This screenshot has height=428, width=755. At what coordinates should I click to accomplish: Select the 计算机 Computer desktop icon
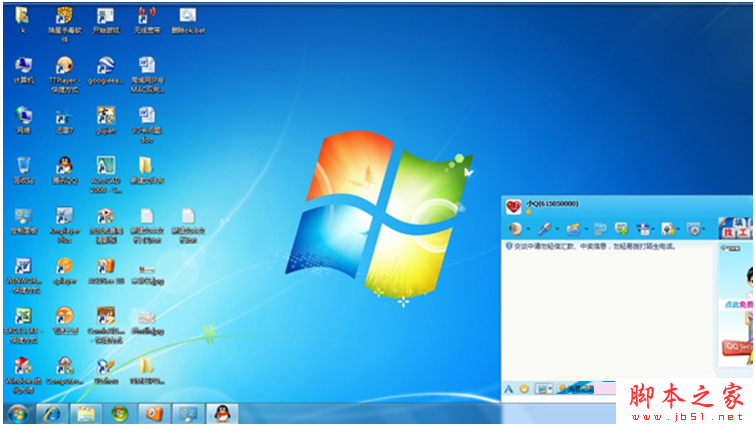pyautogui.click(x=23, y=70)
